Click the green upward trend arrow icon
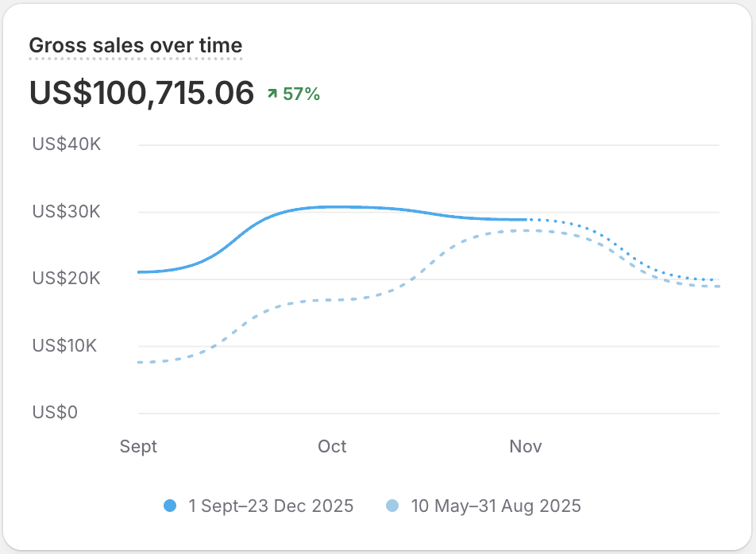Screen dimensions: 756x554 click(272, 94)
